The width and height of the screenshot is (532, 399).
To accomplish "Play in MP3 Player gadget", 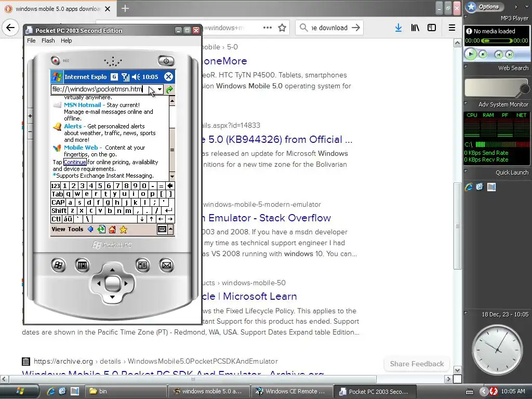I will (x=471, y=54).
